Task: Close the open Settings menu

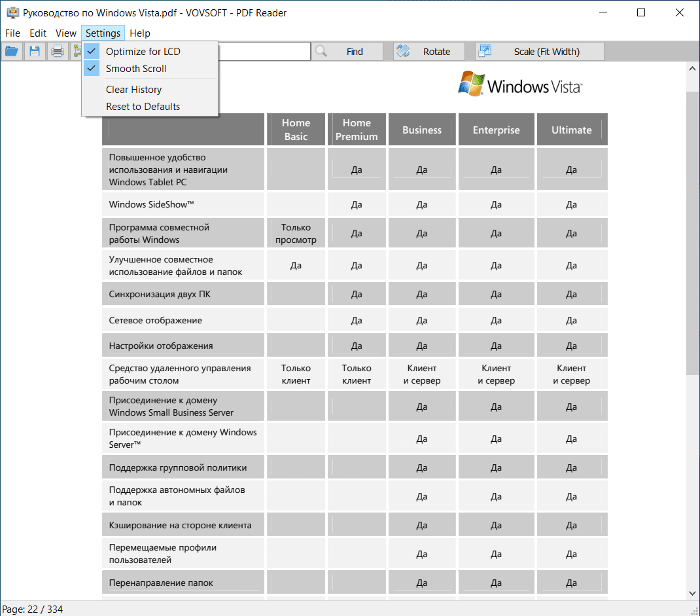Action: [103, 33]
